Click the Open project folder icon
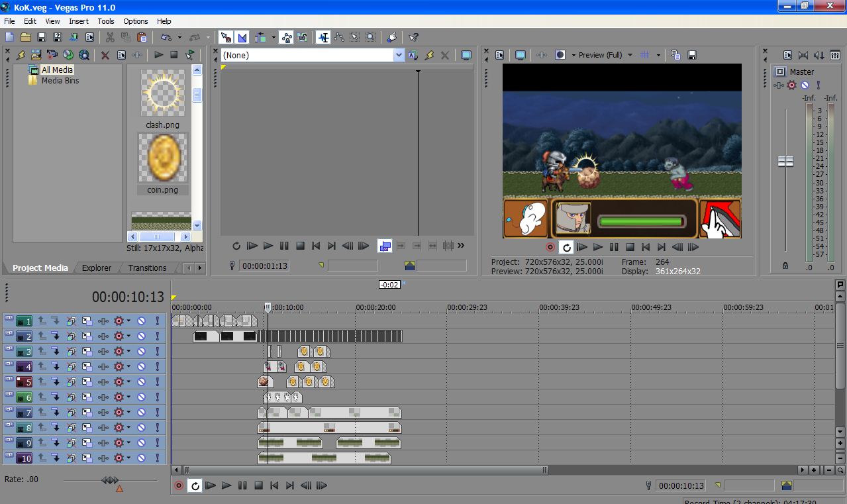 point(26,37)
